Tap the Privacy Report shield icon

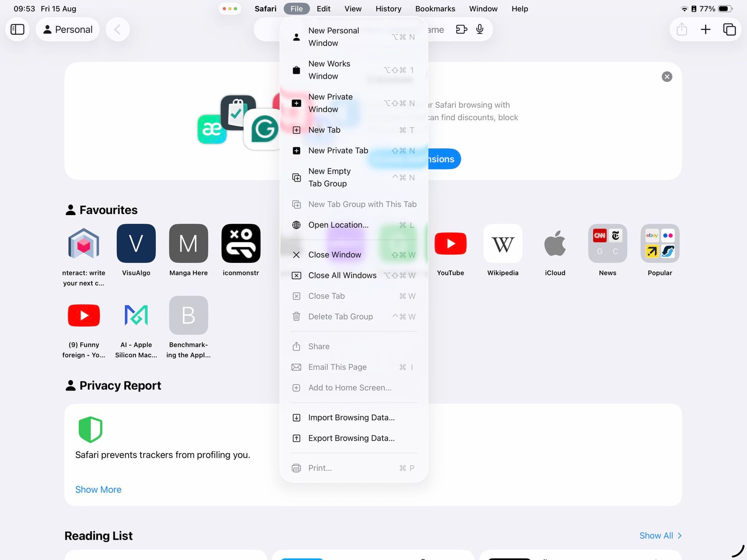click(90, 429)
